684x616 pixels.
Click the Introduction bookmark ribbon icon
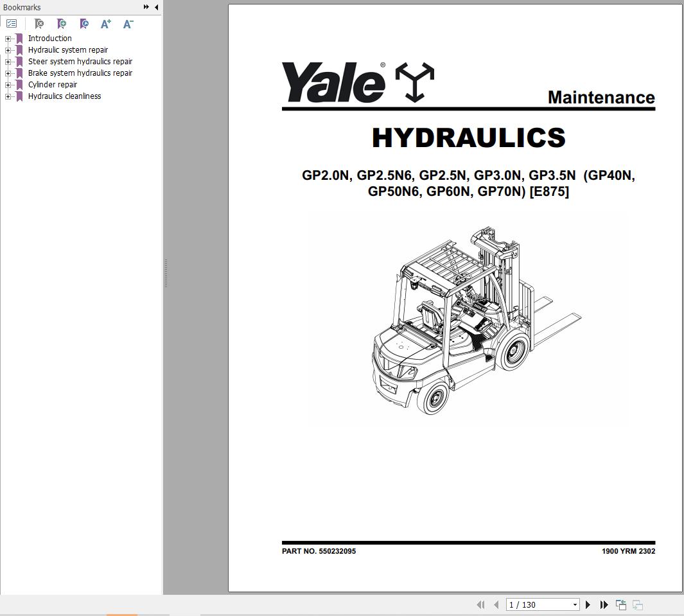click(x=19, y=39)
